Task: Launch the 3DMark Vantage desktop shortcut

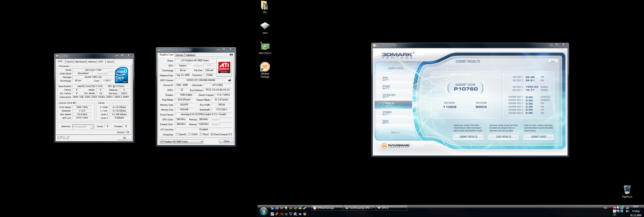Action: [x=265, y=70]
